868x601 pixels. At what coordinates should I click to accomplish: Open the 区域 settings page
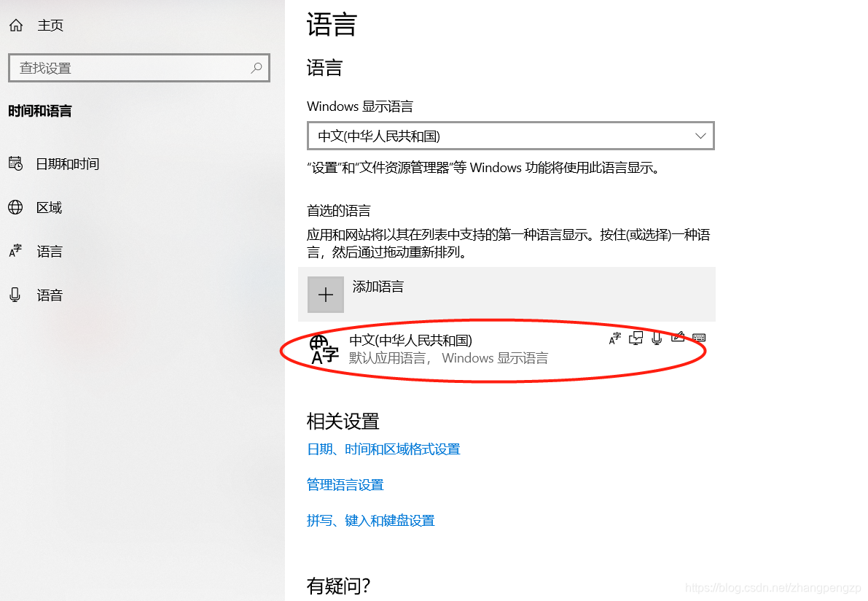[50, 208]
